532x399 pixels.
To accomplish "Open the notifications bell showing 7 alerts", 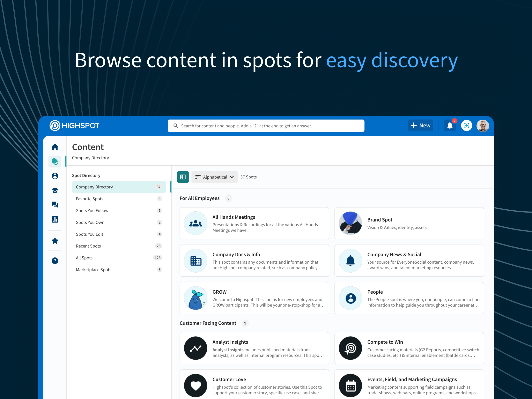I will (x=449, y=125).
